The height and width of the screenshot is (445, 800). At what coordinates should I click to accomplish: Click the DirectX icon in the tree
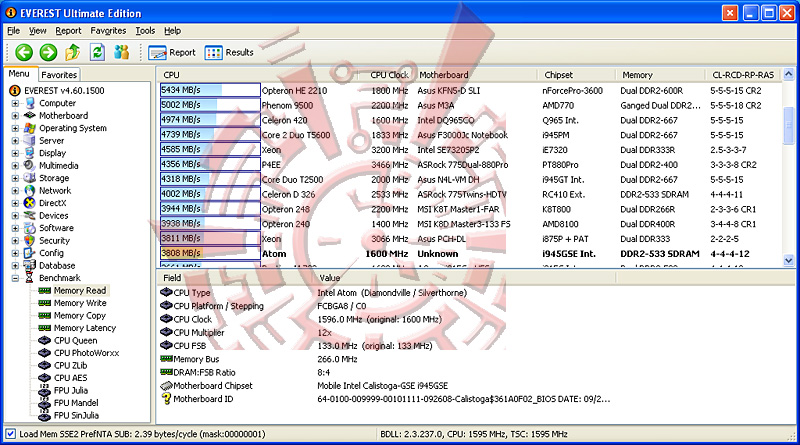click(30, 203)
